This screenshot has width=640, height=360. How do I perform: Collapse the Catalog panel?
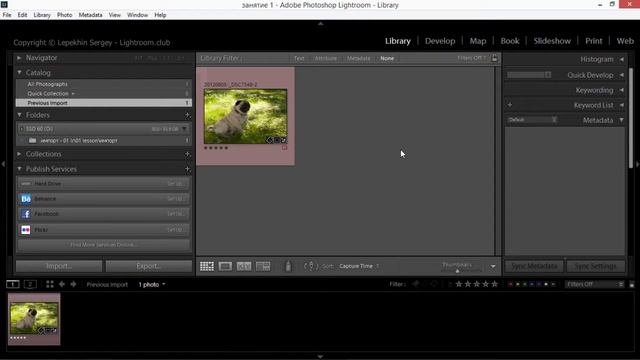click(19, 72)
